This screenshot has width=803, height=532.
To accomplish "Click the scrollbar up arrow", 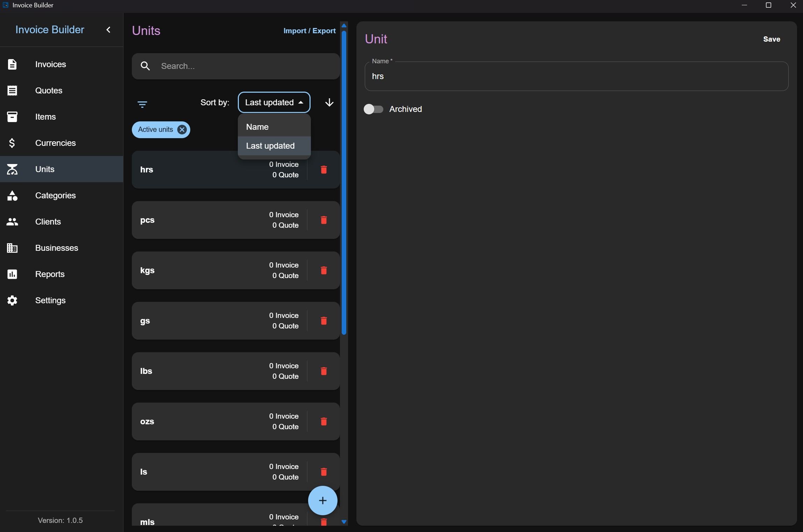I will (x=344, y=26).
